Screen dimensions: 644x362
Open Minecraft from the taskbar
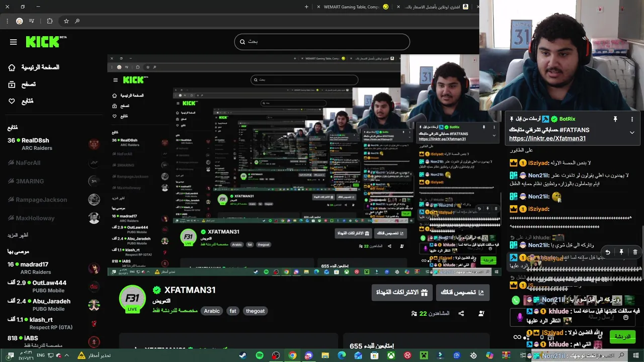[424, 355]
